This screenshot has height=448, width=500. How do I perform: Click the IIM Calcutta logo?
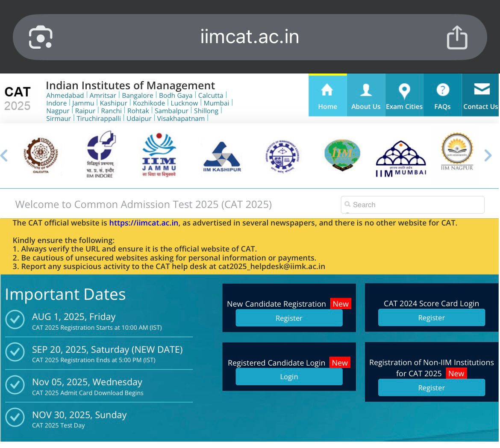41,155
